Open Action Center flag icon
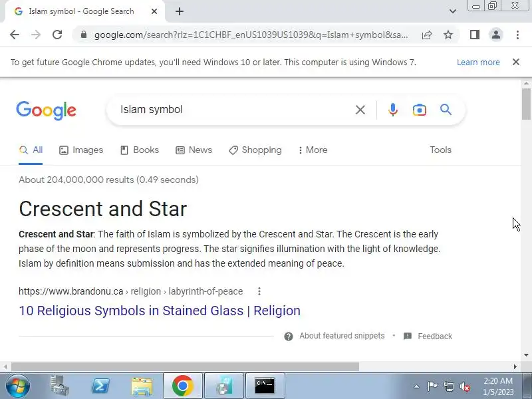The image size is (532, 399). click(432, 386)
